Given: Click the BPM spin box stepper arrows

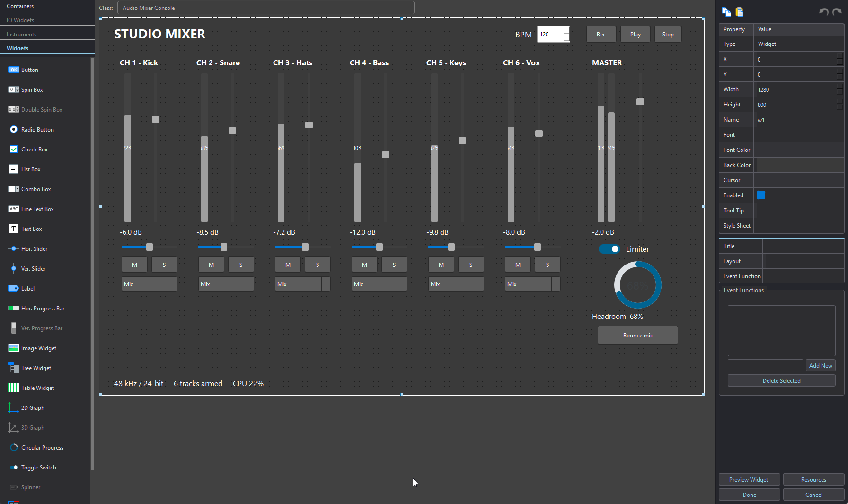Looking at the screenshot, I should pyautogui.click(x=566, y=34).
